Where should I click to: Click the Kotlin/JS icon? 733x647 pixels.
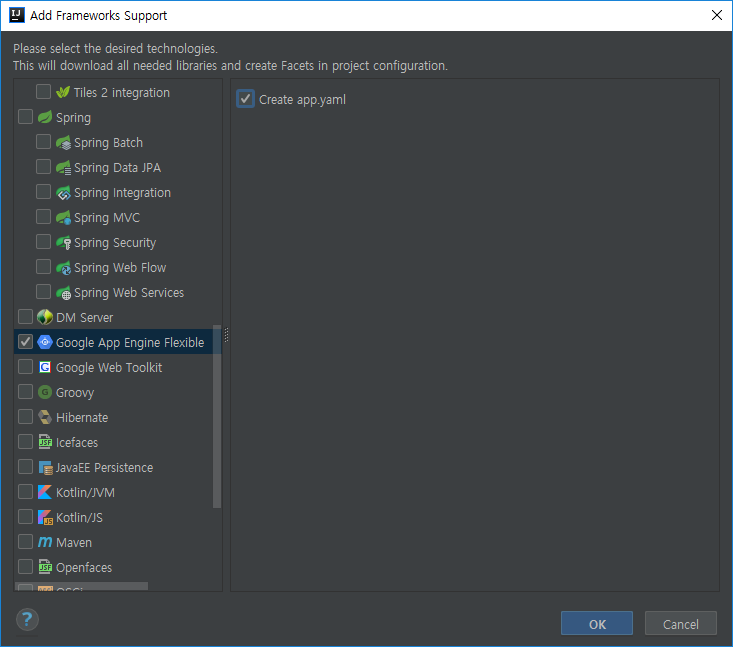(x=45, y=518)
